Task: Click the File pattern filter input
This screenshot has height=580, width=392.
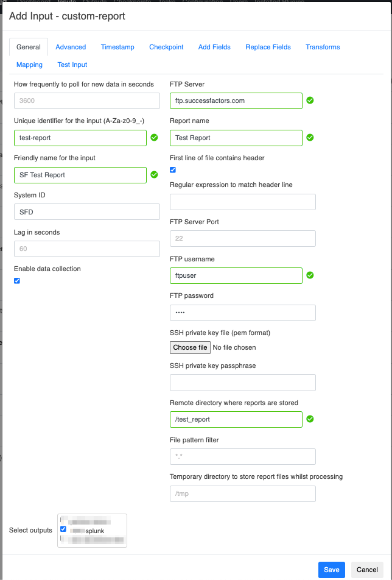Action: 242,456
